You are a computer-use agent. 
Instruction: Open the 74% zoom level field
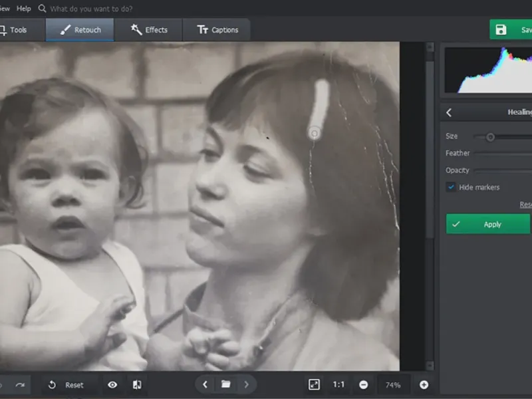click(393, 384)
